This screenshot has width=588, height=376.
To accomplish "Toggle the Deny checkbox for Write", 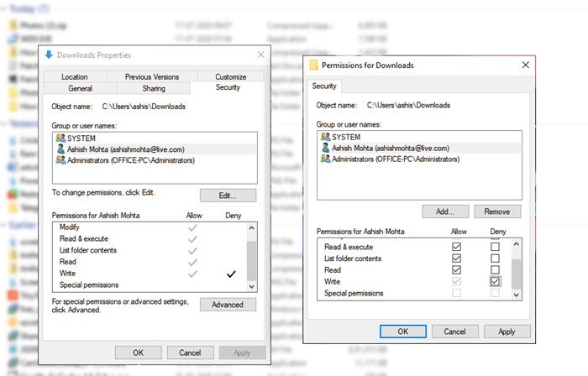I will coord(495,282).
